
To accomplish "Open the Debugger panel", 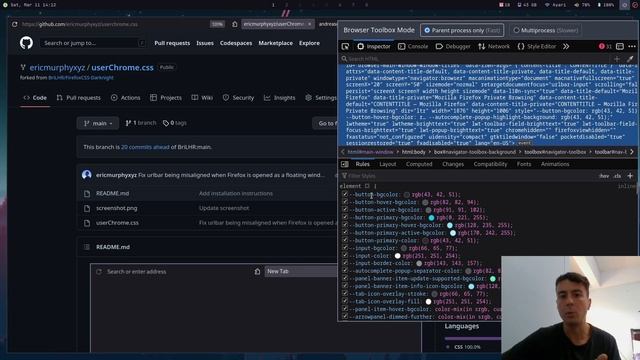I will [x=453, y=47].
